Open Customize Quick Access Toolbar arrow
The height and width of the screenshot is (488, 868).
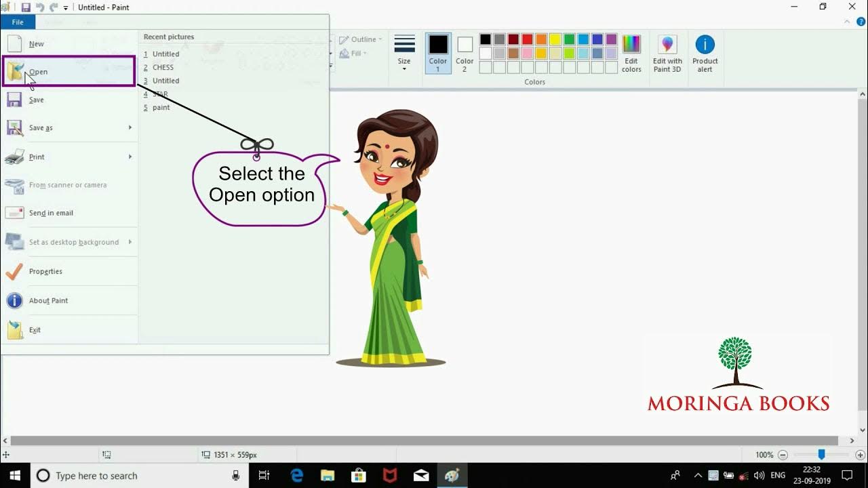[x=66, y=7]
